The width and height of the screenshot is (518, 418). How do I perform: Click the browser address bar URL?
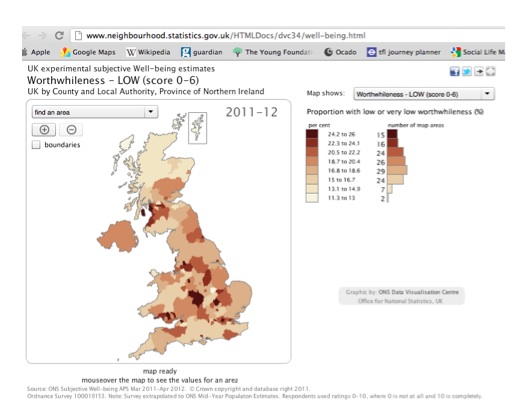pyautogui.click(x=226, y=35)
